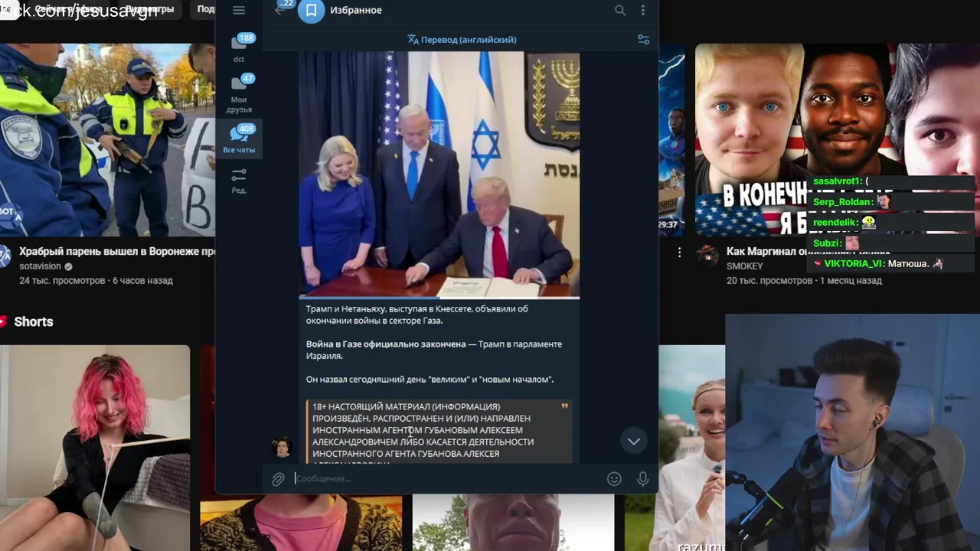Search within the Избранное chat
The height and width of the screenshot is (551, 980).
[620, 10]
